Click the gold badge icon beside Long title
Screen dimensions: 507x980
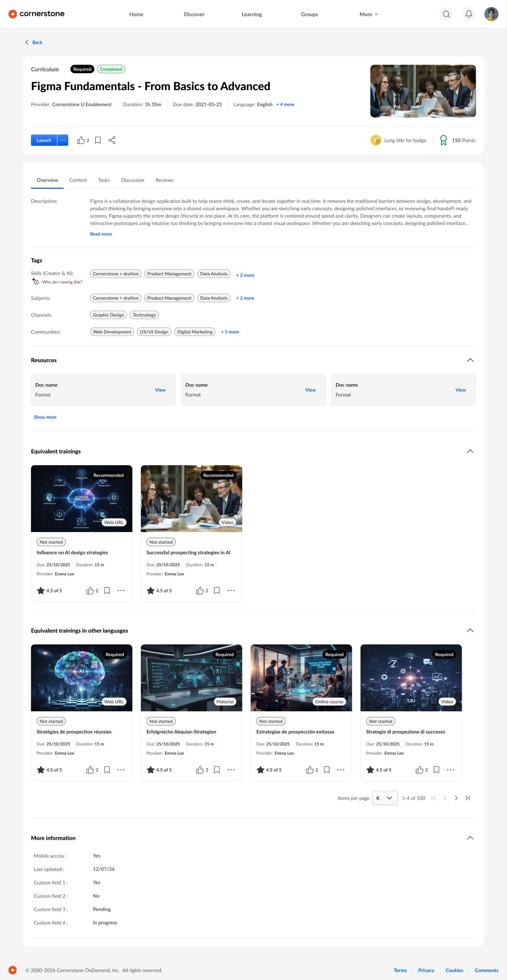pos(376,140)
